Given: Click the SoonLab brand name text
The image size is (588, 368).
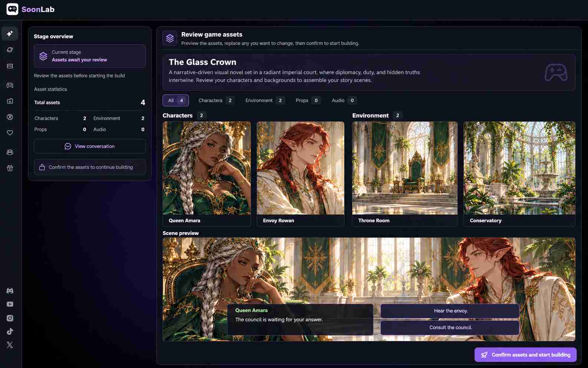Looking at the screenshot, I should tap(38, 9).
